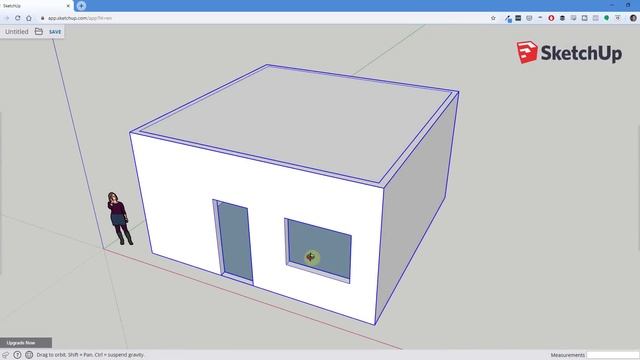
Task: Click the green circular extension icon
Action: pyautogui.click(x=607, y=18)
